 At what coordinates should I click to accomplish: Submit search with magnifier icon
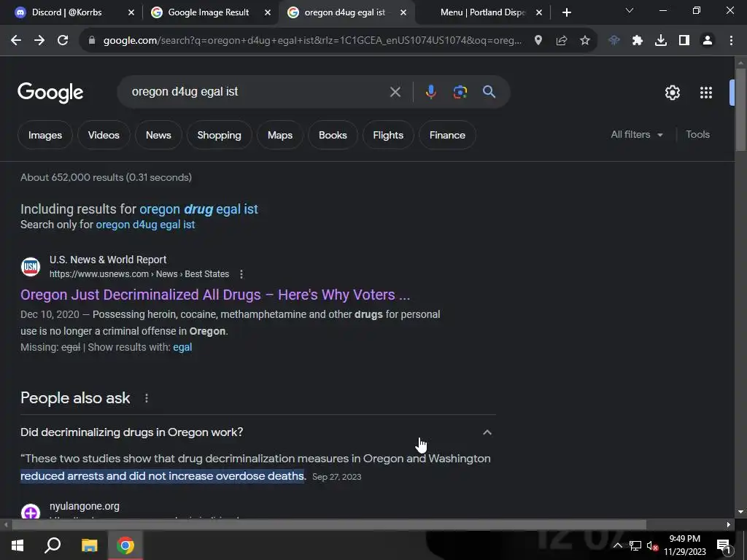[x=489, y=92]
